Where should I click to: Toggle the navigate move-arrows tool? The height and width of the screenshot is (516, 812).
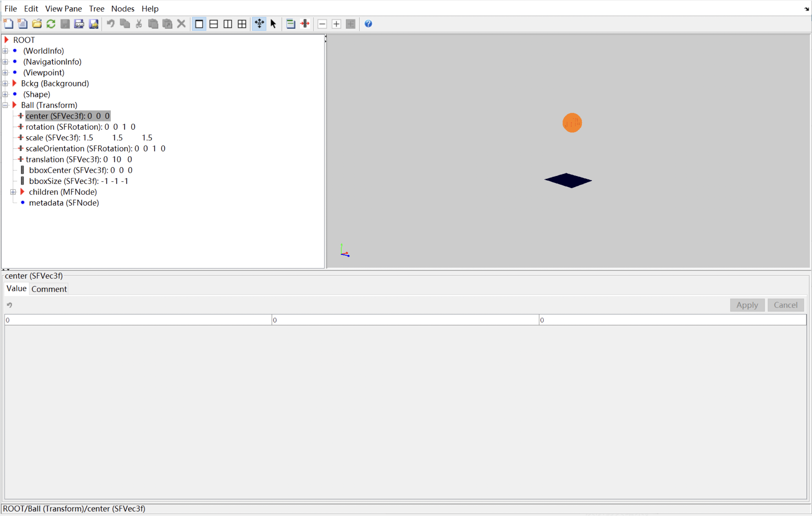click(x=259, y=24)
